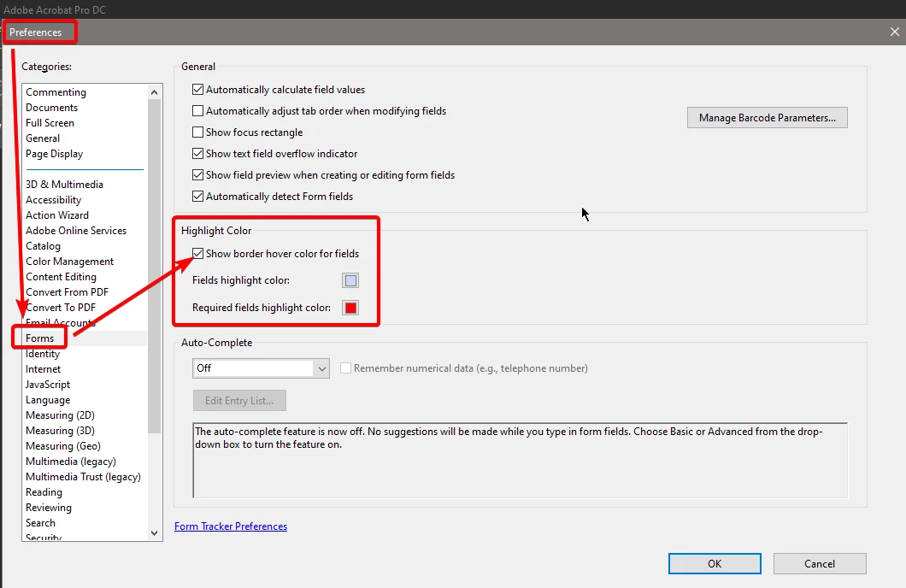
Task: Select Measuring (3D) category
Action: tap(60, 431)
